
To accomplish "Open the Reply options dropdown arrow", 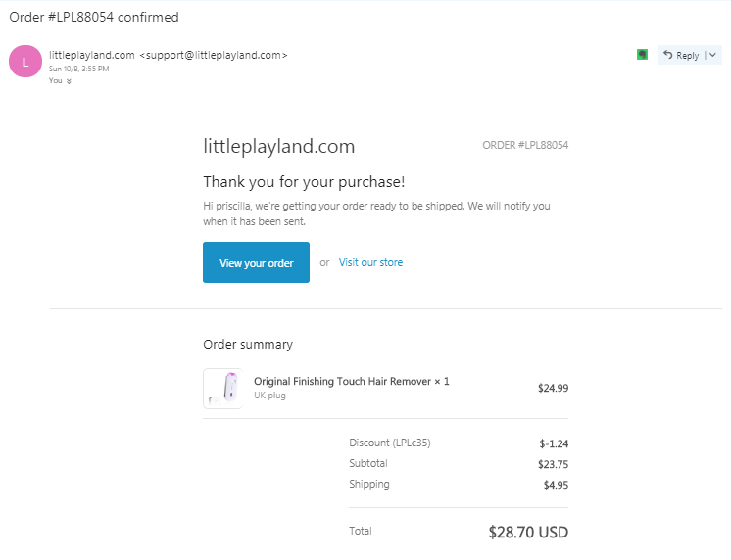I will pyautogui.click(x=713, y=56).
